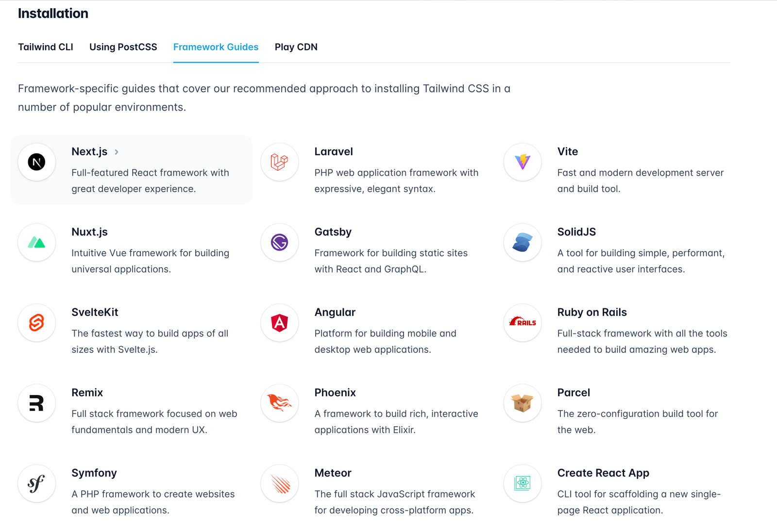The image size is (777, 532).
Task: Click the SvelteKit orange logo icon
Action: coord(37,323)
